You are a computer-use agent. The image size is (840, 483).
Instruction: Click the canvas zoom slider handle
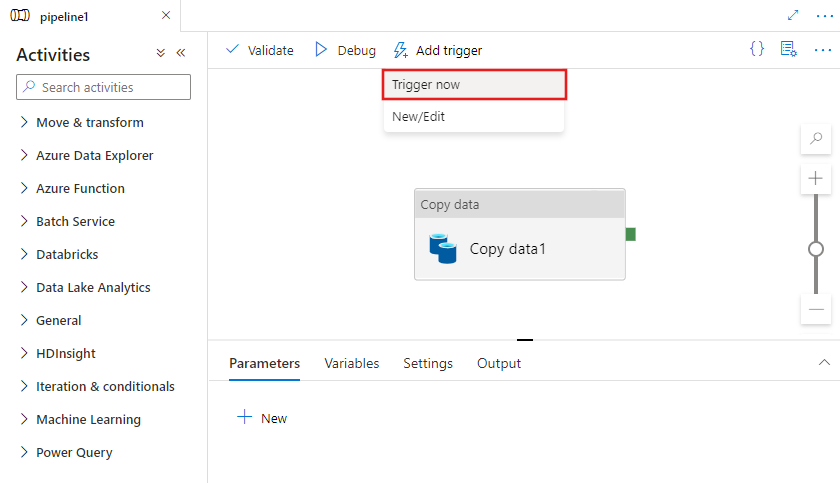click(816, 248)
